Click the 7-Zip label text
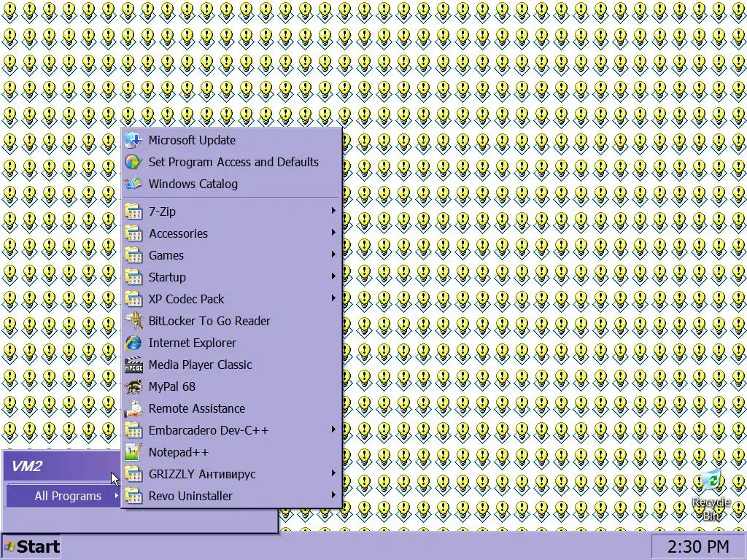The image size is (747, 560). click(162, 211)
